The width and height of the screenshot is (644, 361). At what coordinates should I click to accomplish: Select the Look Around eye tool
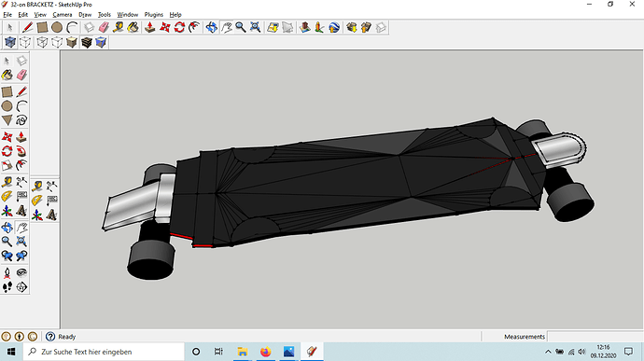(x=21, y=272)
